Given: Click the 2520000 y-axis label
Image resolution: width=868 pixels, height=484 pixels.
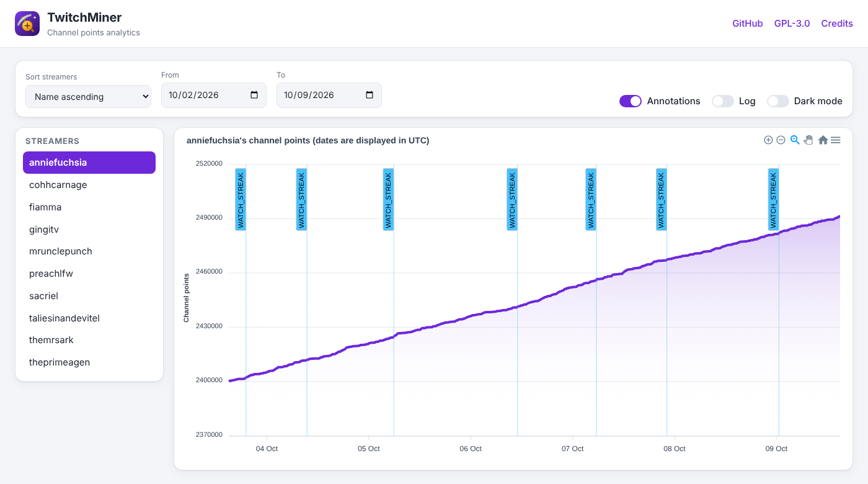Looking at the screenshot, I should click(x=209, y=164).
